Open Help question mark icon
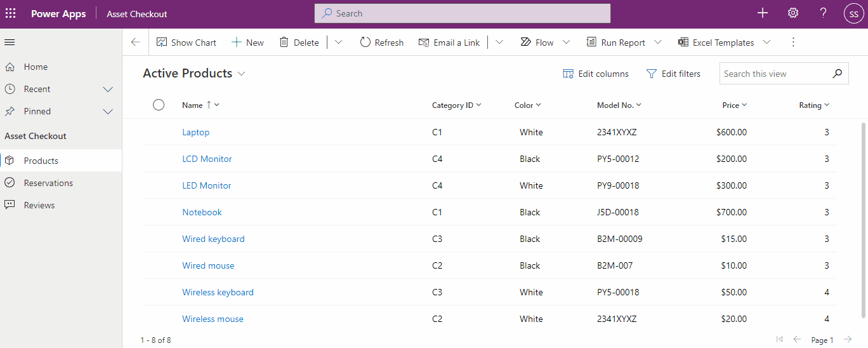 click(823, 13)
